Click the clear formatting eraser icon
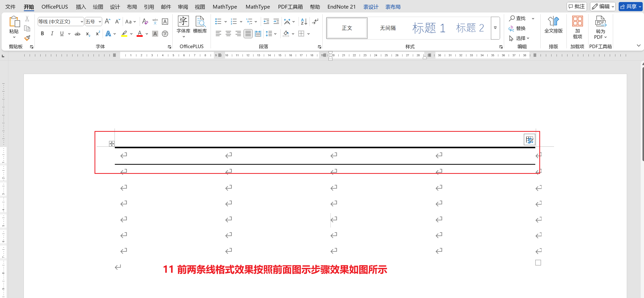 click(145, 22)
